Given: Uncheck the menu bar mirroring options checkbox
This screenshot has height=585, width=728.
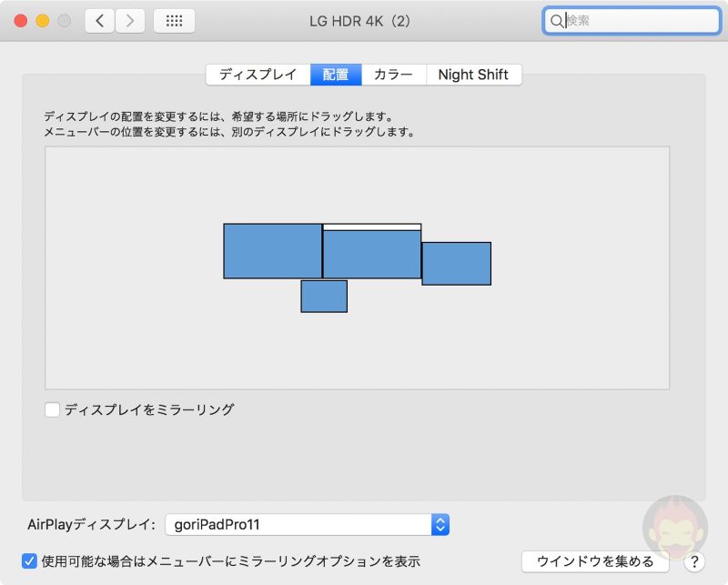Looking at the screenshot, I should pyautogui.click(x=29, y=561).
